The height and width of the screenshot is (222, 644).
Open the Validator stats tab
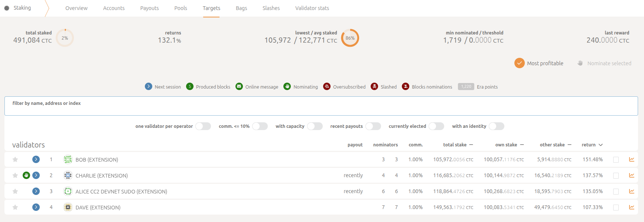312,8
